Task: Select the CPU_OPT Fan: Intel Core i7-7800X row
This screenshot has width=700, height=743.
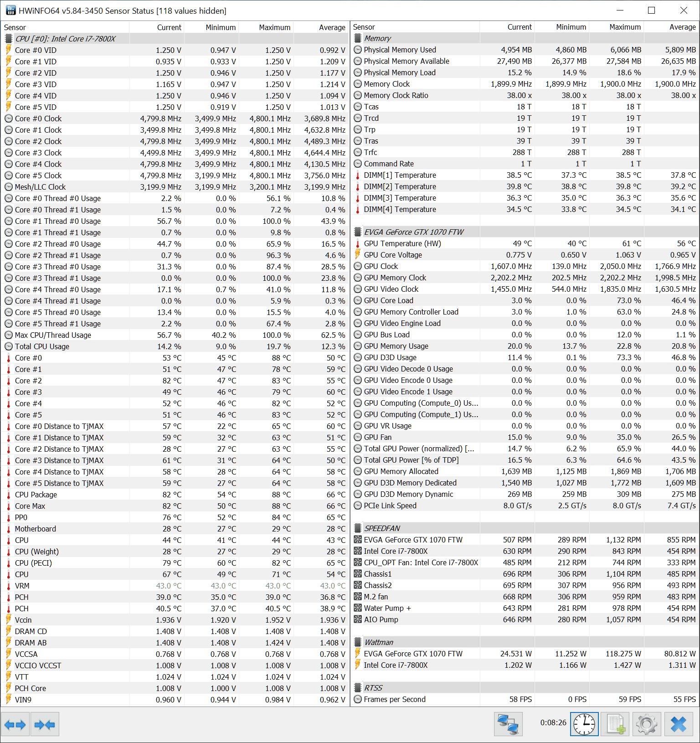Action: (x=525, y=562)
